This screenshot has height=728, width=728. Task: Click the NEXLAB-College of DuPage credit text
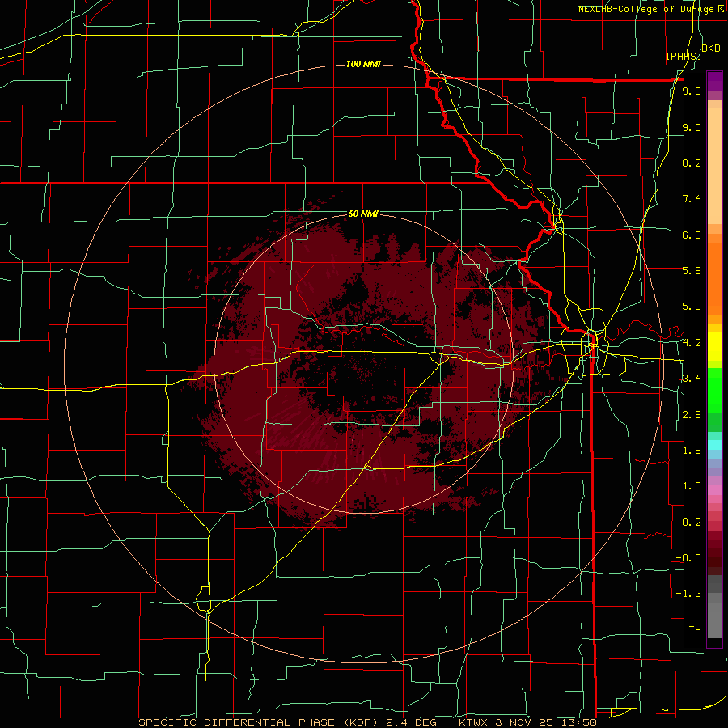[x=652, y=9]
